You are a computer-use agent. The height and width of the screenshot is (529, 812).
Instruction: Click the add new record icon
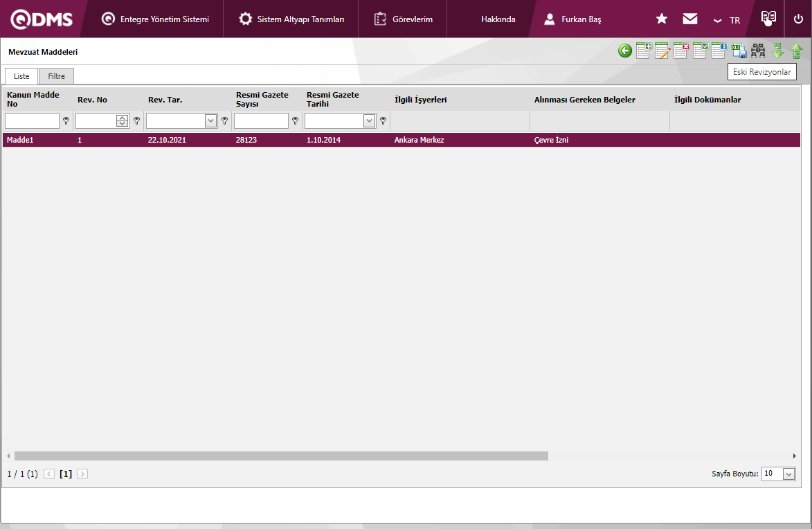[644, 51]
